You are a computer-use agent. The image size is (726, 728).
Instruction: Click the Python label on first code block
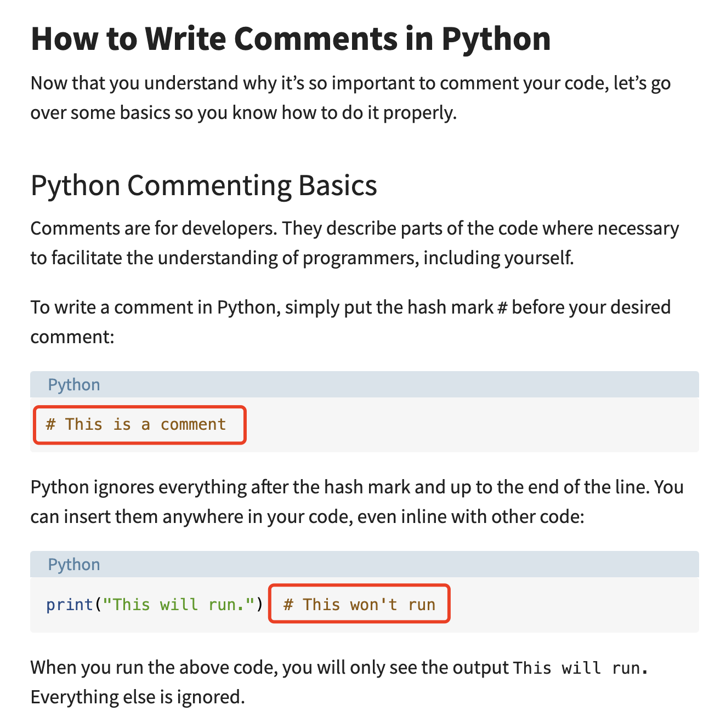pyautogui.click(x=74, y=384)
